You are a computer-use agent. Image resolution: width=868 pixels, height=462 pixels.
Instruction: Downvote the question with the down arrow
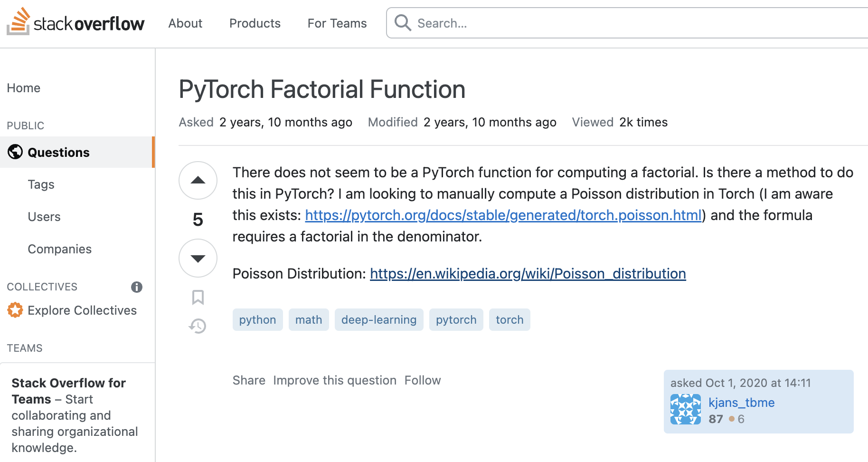198,258
